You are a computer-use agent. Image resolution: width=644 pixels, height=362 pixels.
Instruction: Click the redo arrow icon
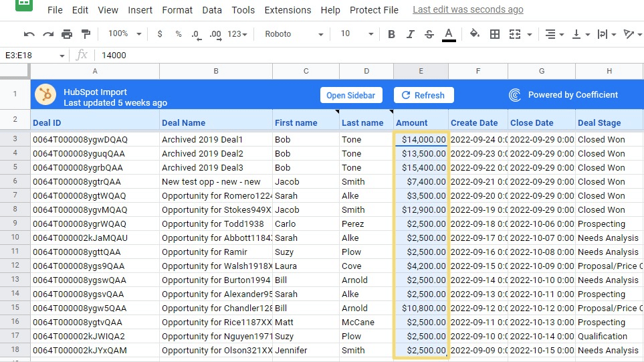pyautogui.click(x=47, y=34)
